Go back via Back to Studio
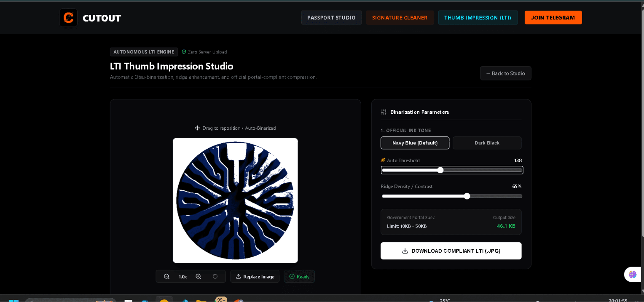 [506, 73]
